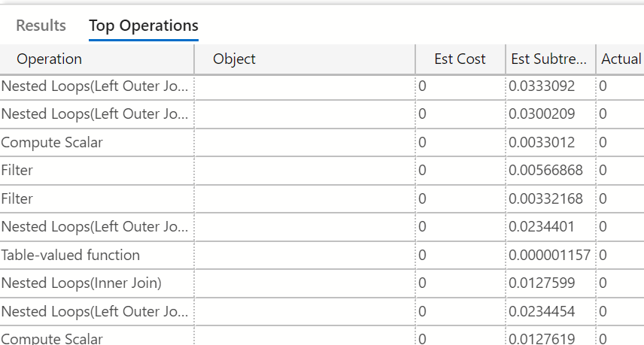Select the cell showing 0.0234401
This screenshot has width=644, height=345.
(542, 227)
